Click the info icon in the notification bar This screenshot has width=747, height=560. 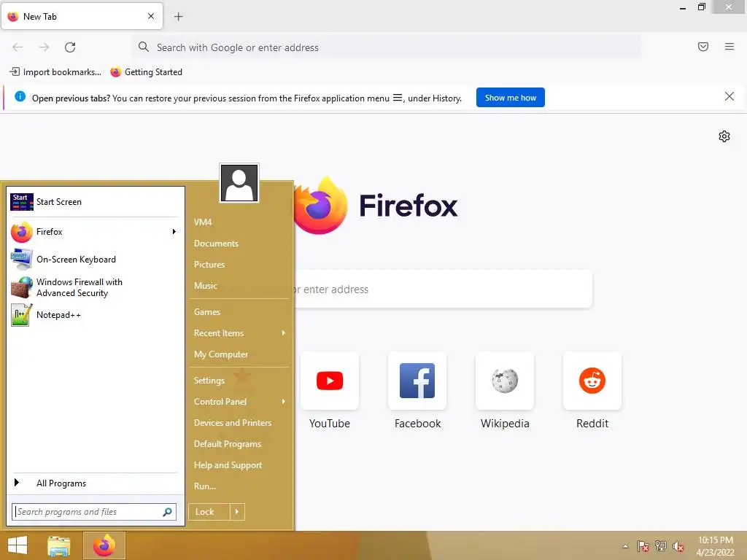tap(20, 97)
